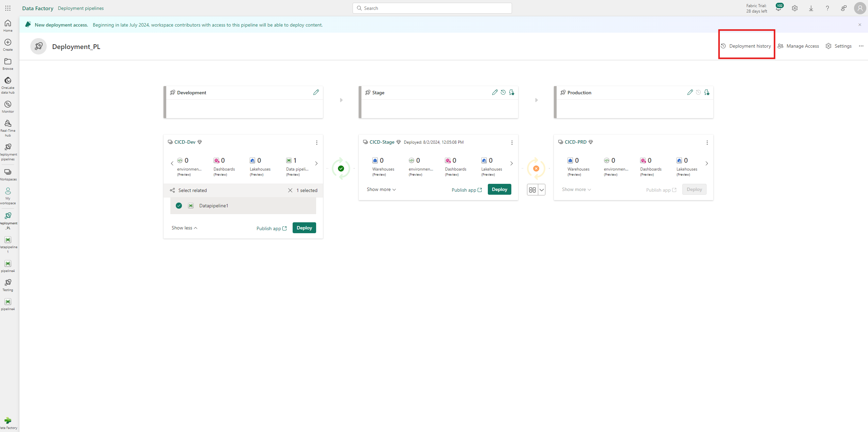Open Deployment pipelines in sidebar
The image size is (868, 432).
click(x=8, y=152)
